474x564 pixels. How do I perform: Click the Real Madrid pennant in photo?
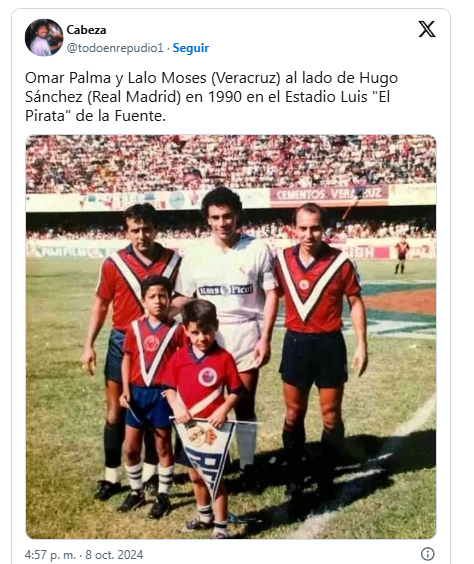[204, 452]
